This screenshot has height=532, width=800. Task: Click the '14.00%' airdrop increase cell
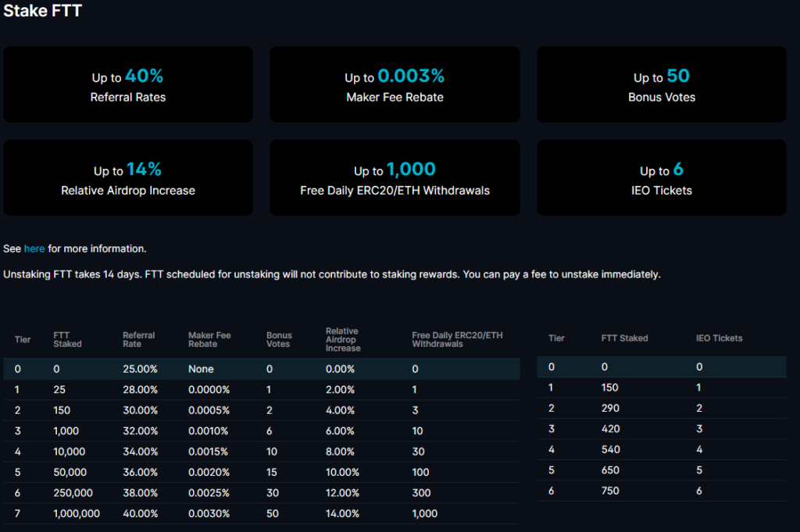click(x=342, y=513)
